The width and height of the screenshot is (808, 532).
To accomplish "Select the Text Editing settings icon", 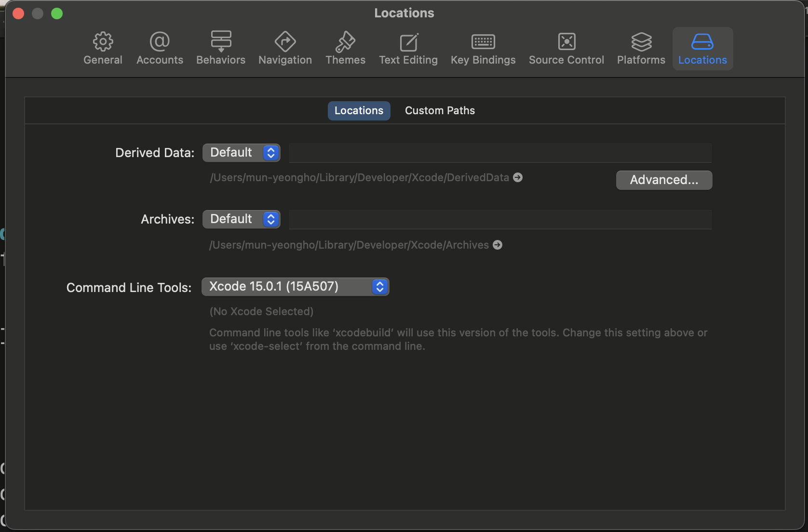I will pyautogui.click(x=408, y=48).
